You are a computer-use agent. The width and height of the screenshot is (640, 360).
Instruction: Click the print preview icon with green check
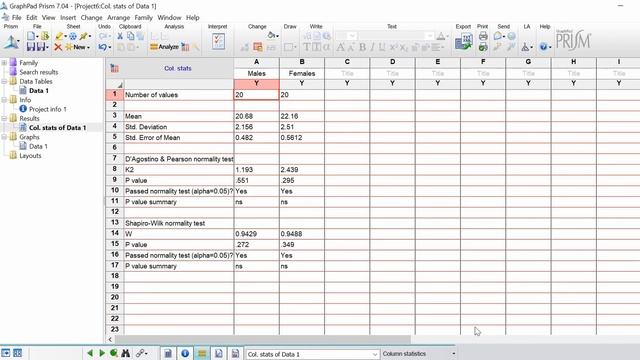pyautogui.click(x=483, y=47)
